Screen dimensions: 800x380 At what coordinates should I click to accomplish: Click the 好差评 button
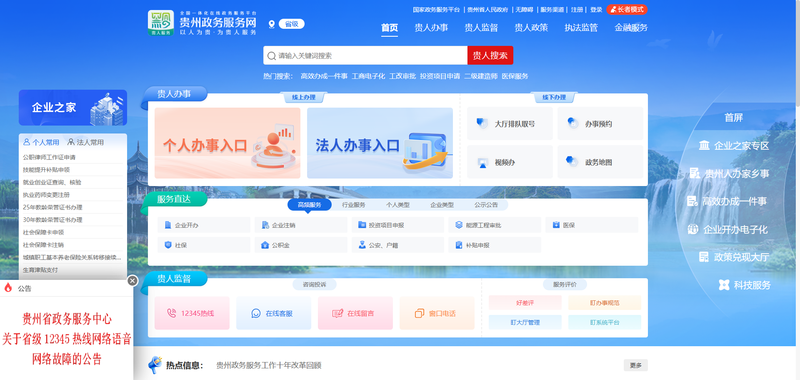pyautogui.click(x=525, y=302)
